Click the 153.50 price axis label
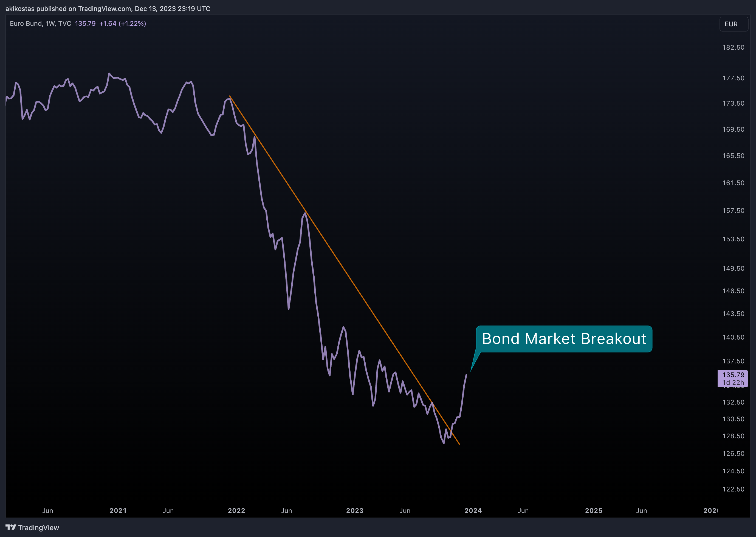The height and width of the screenshot is (537, 756). tap(733, 239)
